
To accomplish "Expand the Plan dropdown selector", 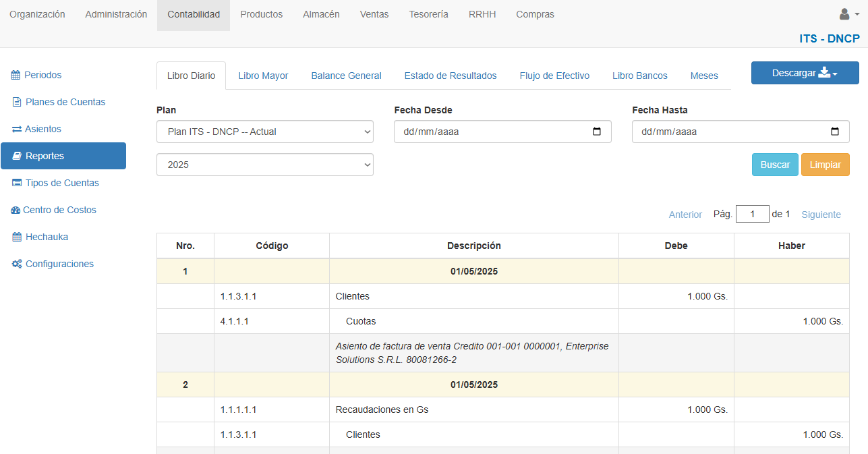I will click(264, 132).
